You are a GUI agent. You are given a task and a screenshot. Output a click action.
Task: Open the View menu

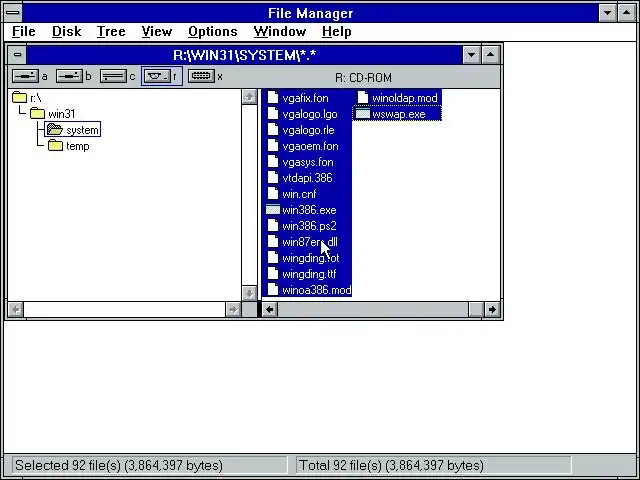pos(157,31)
